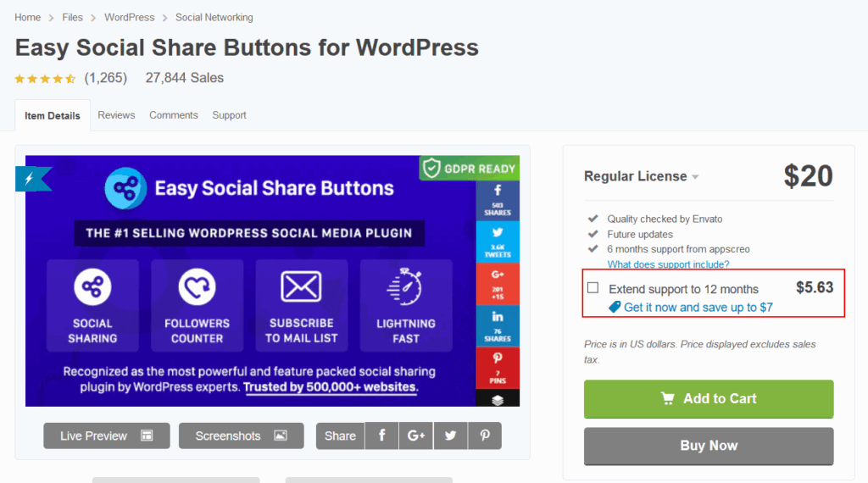The image size is (868, 483).
Task: Open the Live Preview button
Action: 107,436
